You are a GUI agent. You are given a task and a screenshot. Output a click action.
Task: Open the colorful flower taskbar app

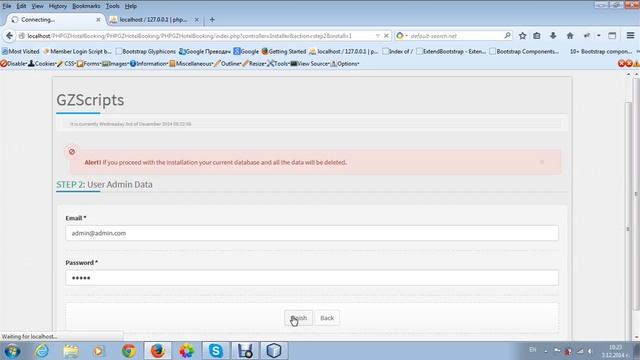pyautogui.click(x=187, y=351)
